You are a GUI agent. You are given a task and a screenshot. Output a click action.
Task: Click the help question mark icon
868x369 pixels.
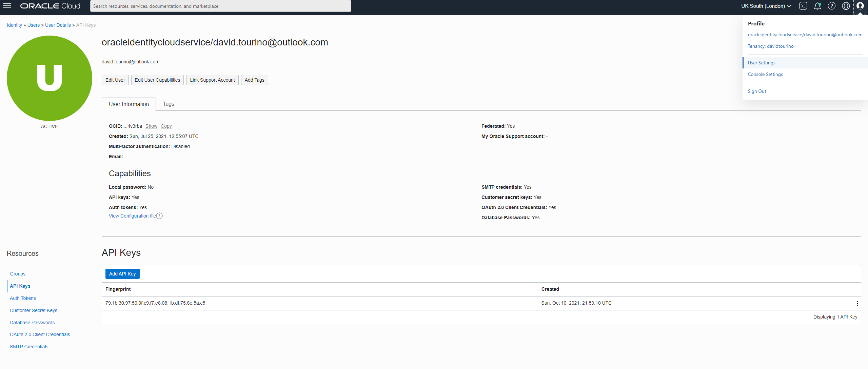[x=832, y=6]
